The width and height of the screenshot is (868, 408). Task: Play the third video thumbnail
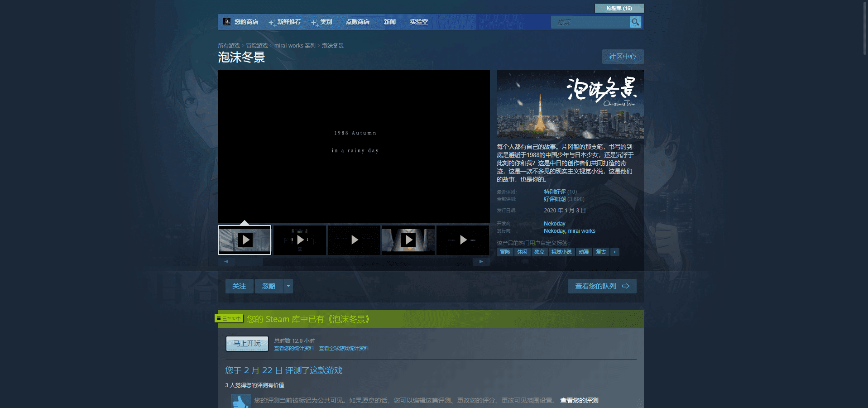click(x=354, y=240)
